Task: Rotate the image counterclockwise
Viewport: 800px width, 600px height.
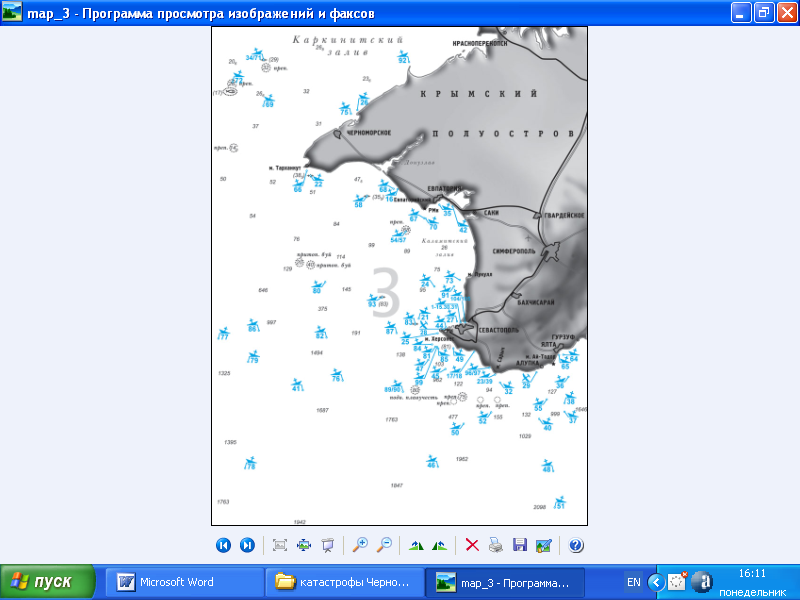Action: [439, 545]
